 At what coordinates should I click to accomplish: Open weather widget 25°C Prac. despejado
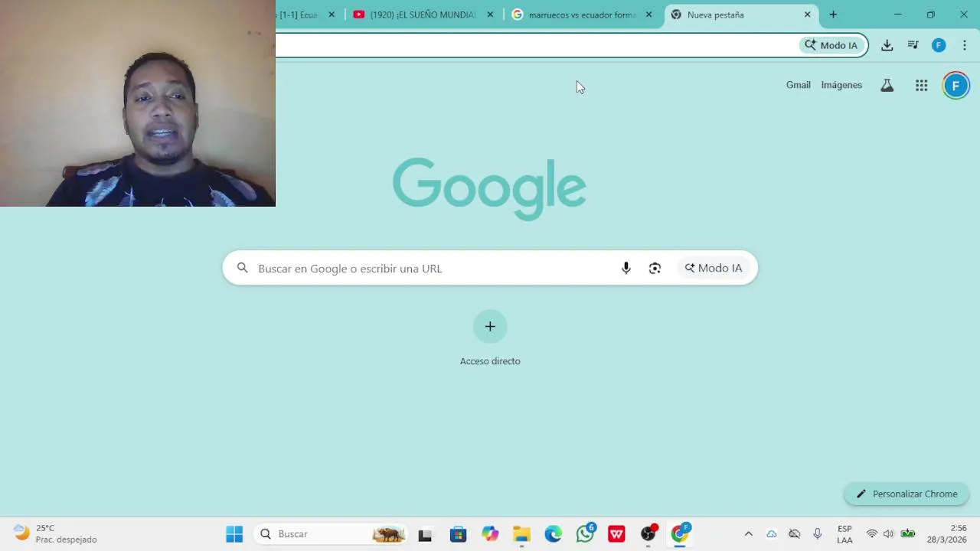(x=55, y=534)
